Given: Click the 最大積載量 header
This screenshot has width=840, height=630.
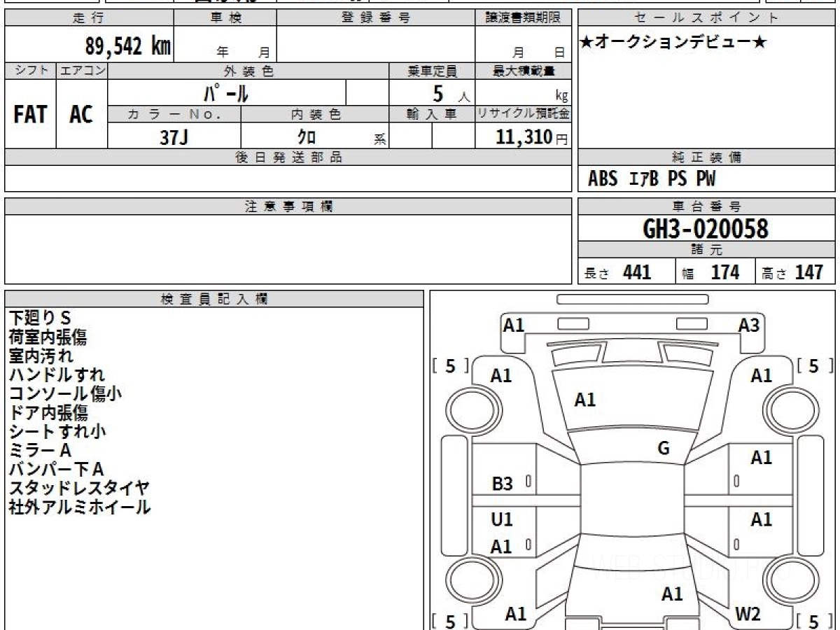Looking at the screenshot, I should click(524, 71).
